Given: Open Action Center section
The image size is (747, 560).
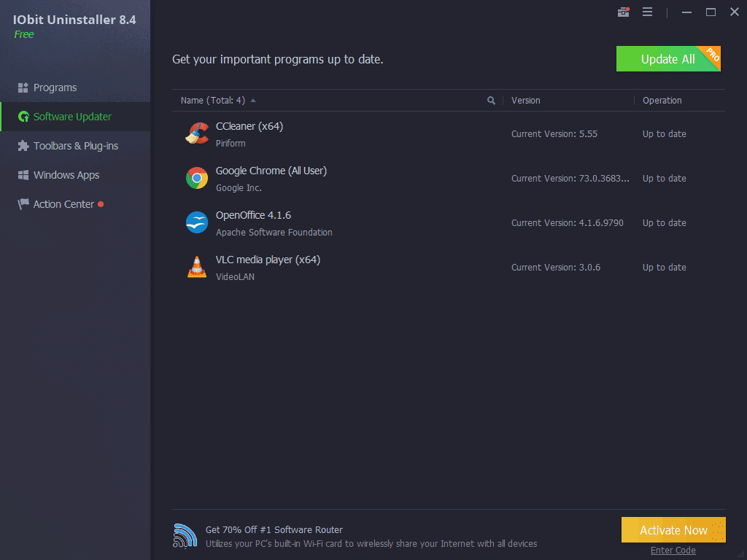Looking at the screenshot, I should pyautogui.click(x=75, y=204).
